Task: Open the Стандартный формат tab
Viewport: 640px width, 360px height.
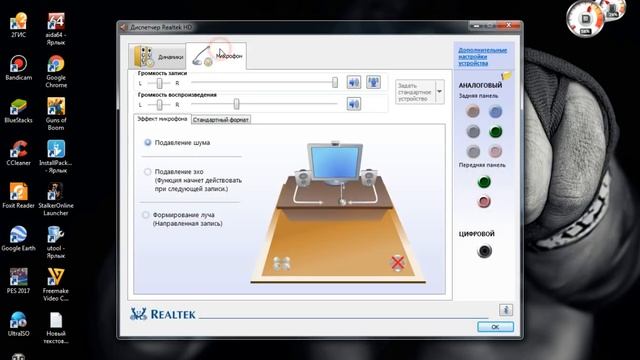Action: [220, 120]
